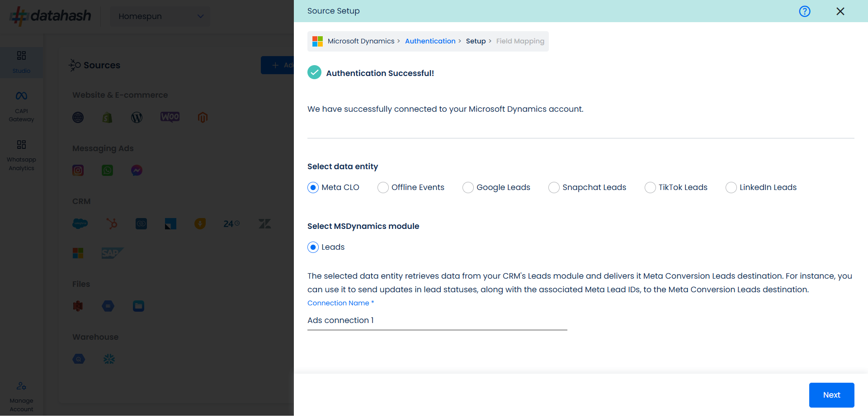Open CAPI Gateway in sidebar
The height and width of the screenshot is (418, 868).
(x=21, y=107)
